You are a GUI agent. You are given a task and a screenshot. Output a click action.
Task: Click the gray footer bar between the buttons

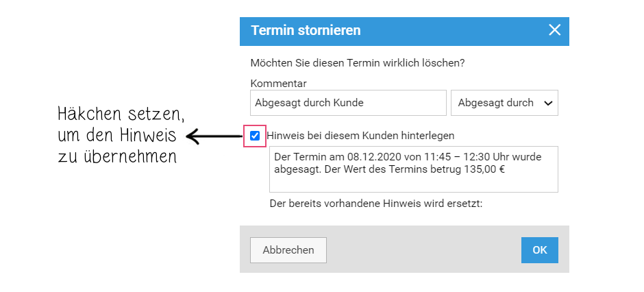click(x=423, y=250)
